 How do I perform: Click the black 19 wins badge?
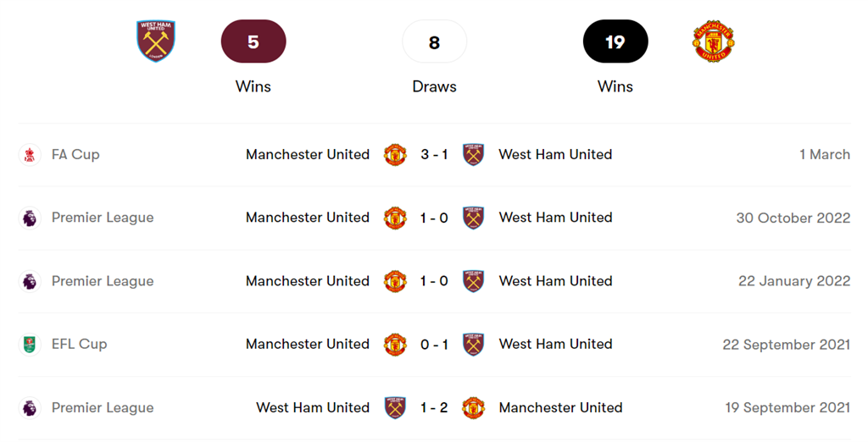coord(615,41)
